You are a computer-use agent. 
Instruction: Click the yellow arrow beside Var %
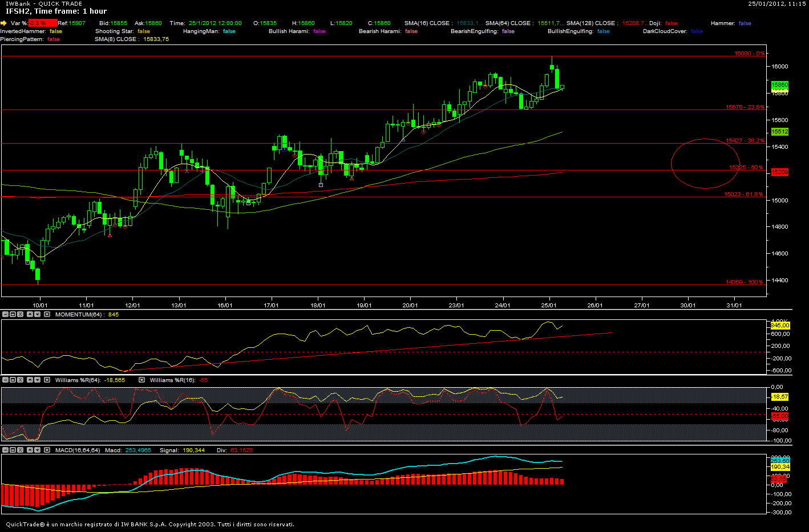click(x=4, y=23)
